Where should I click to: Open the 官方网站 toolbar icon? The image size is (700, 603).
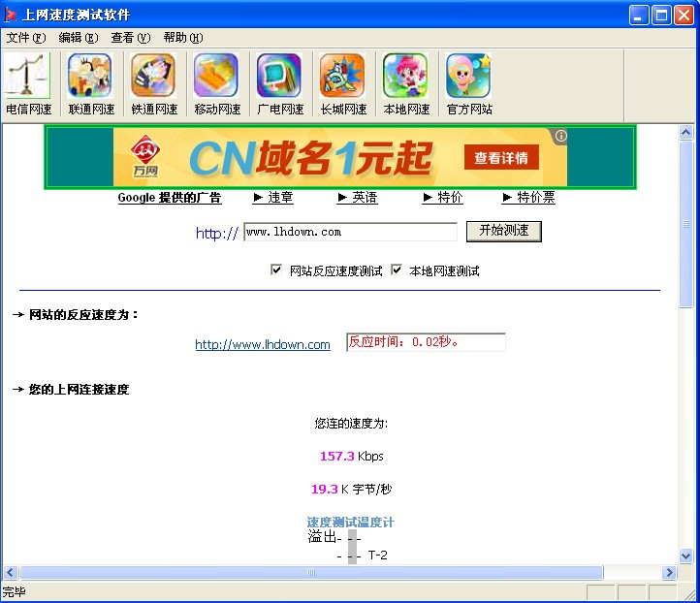pos(468,84)
